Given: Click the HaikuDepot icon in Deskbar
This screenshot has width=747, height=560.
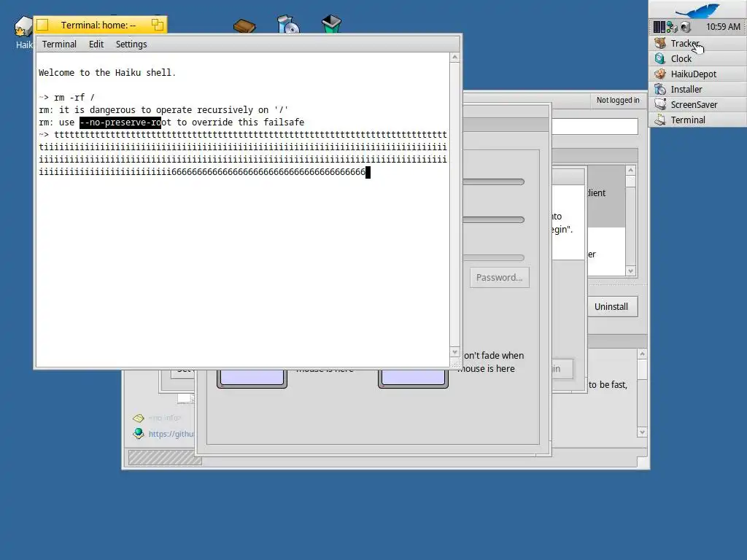Looking at the screenshot, I should coord(659,74).
